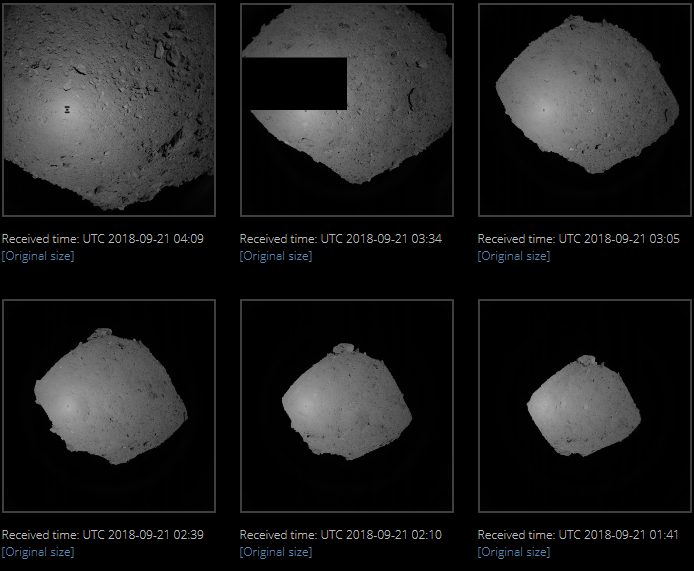Select text 'Received time: UTC 2018-09-21 04:09'
The width and height of the screenshot is (694, 571).
point(103,239)
